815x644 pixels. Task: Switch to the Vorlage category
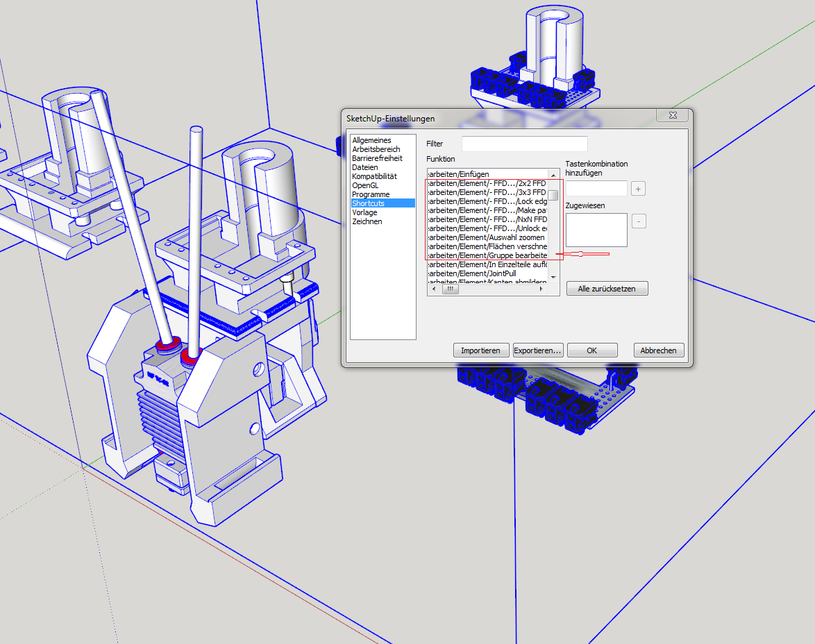tap(364, 212)
